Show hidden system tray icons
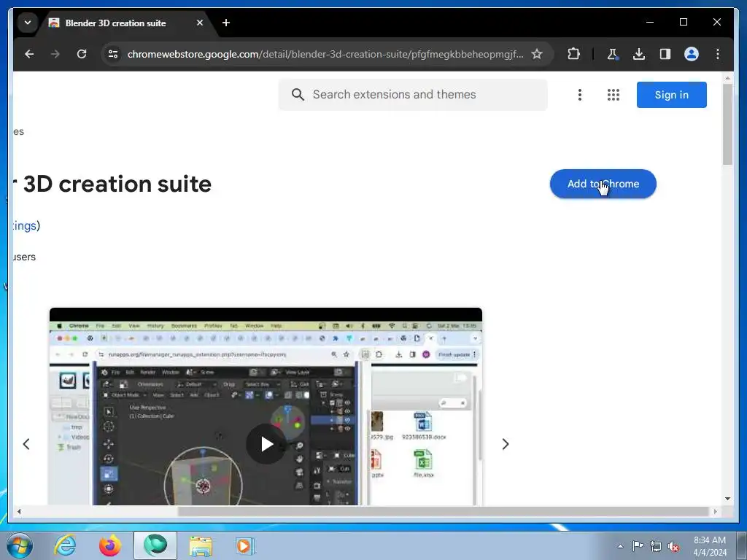Screen dimensions: 747x560 tap(620, 546)
